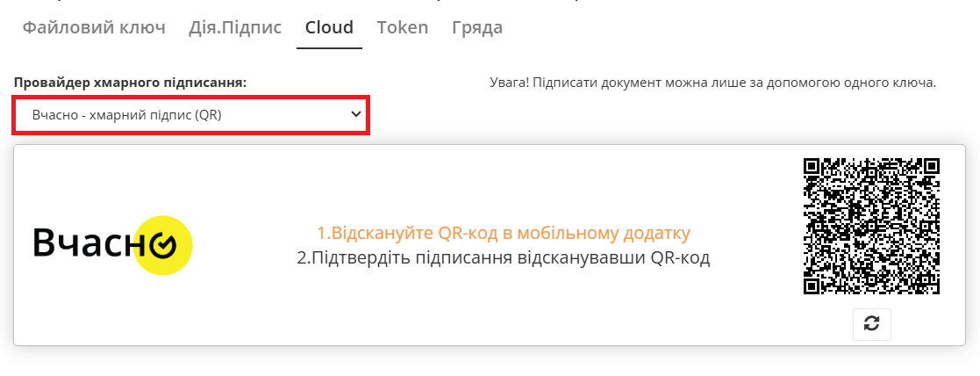Click step 1 Відскануйте QR-код text
The image size is (980, 376).
(503, 233)
